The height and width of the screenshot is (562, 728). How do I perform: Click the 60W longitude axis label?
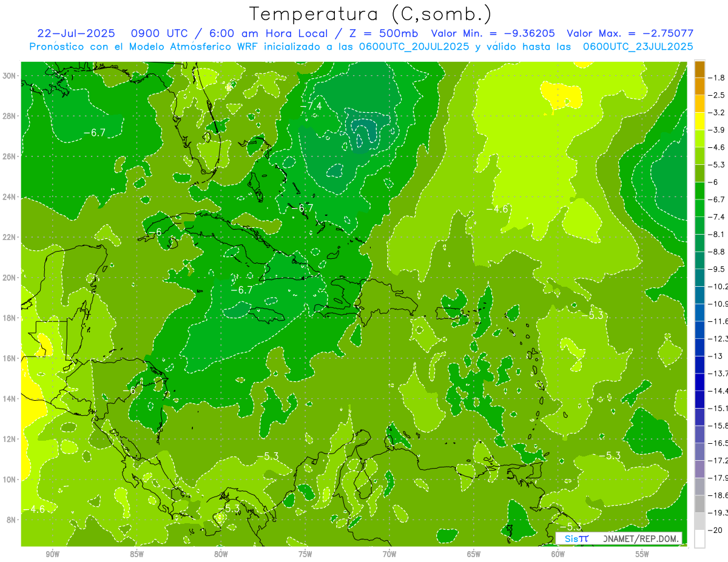(x=558, y=554)
